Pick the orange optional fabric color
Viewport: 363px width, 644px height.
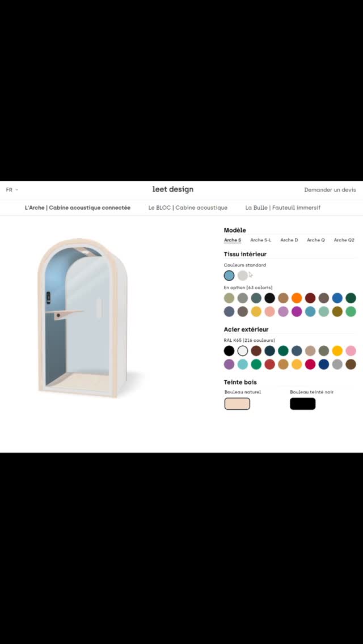297,298
